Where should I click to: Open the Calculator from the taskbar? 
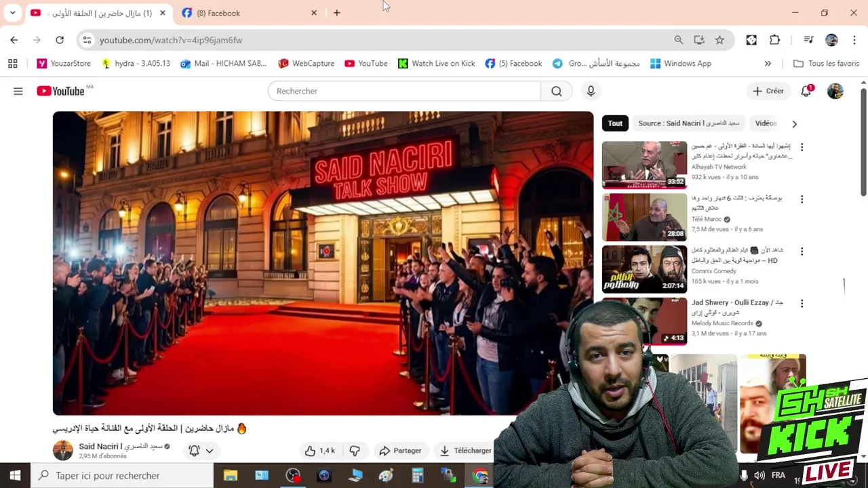(417, 476)
